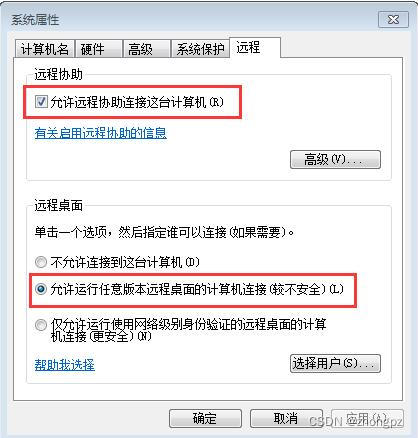The image size is (418, 438).
Task: Click the 应用(A) button
Action: (367, 418)
